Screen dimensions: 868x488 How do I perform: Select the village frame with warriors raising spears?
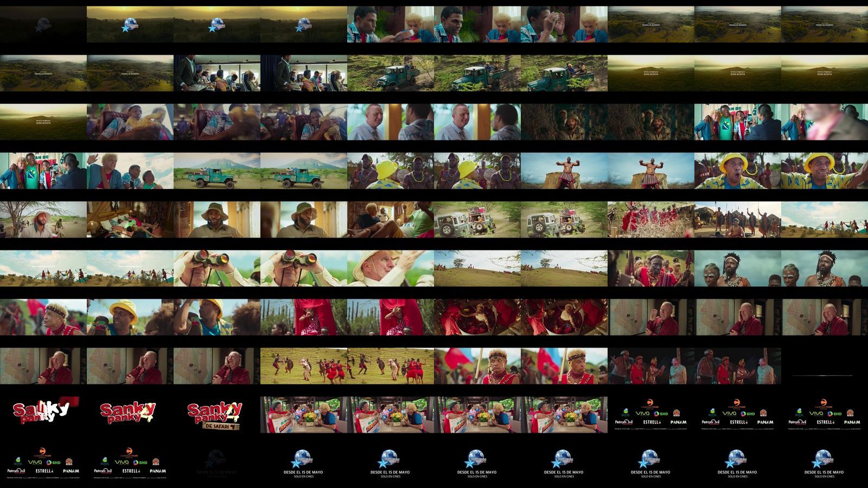coord(738,220)
